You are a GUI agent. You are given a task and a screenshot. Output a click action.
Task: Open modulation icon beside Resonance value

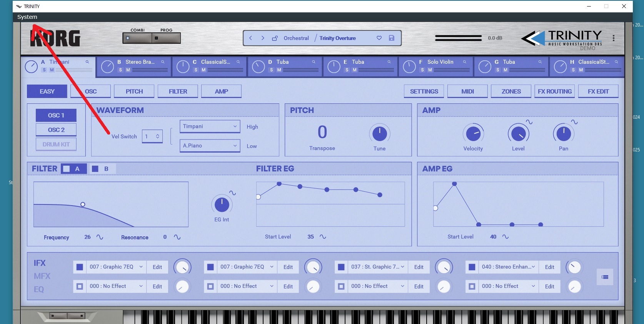coord(177,237)
